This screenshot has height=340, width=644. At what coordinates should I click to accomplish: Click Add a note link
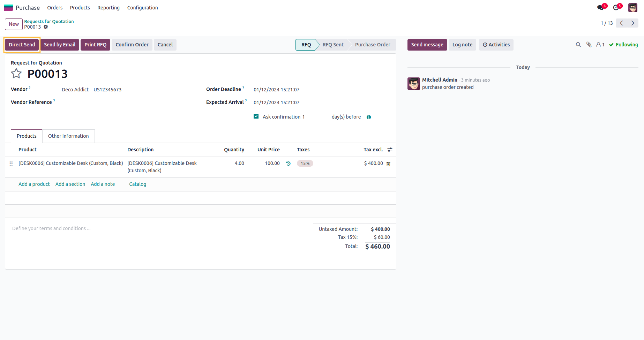click(x=103, y=184)
